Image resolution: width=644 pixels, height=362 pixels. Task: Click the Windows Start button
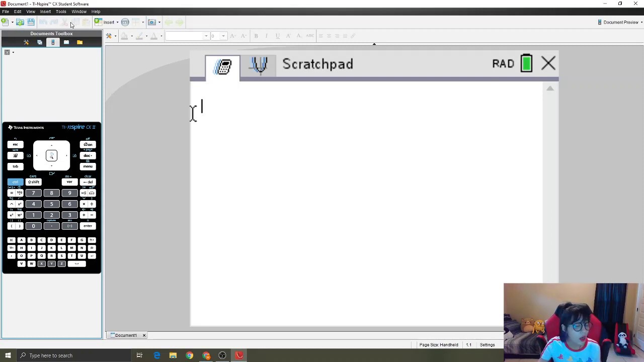coord(8,355)
